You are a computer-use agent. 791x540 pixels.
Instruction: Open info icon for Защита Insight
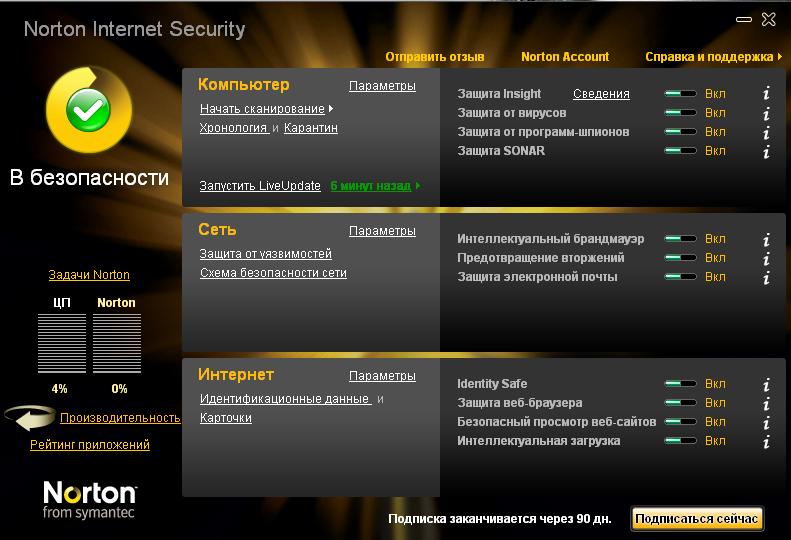click(766, 93)
